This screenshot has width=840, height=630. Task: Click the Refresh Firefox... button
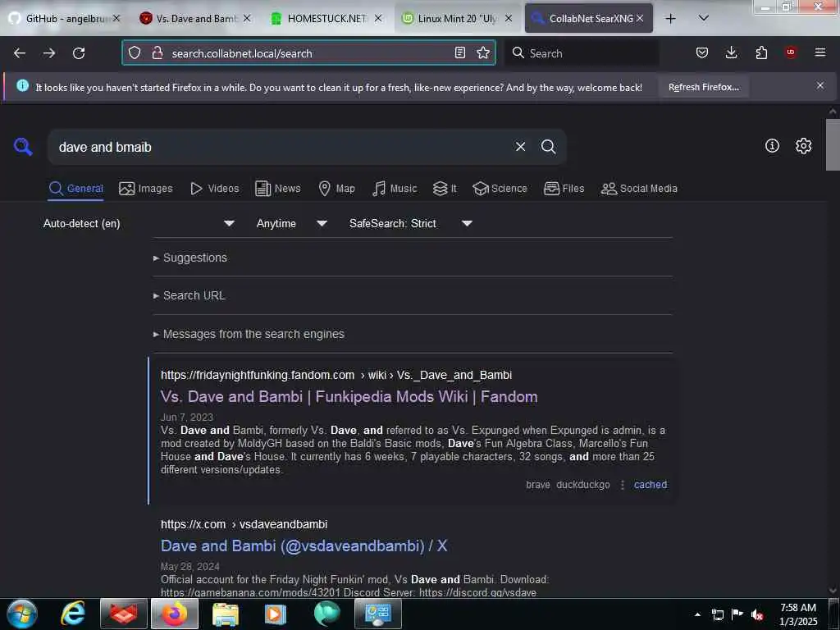pos(703,87)
